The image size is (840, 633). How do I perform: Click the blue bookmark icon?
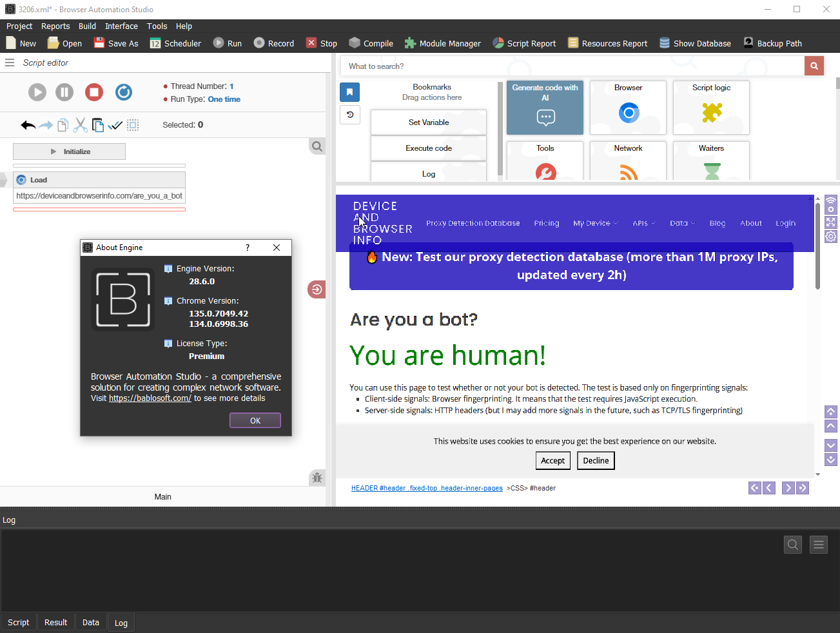pos(349,92)
